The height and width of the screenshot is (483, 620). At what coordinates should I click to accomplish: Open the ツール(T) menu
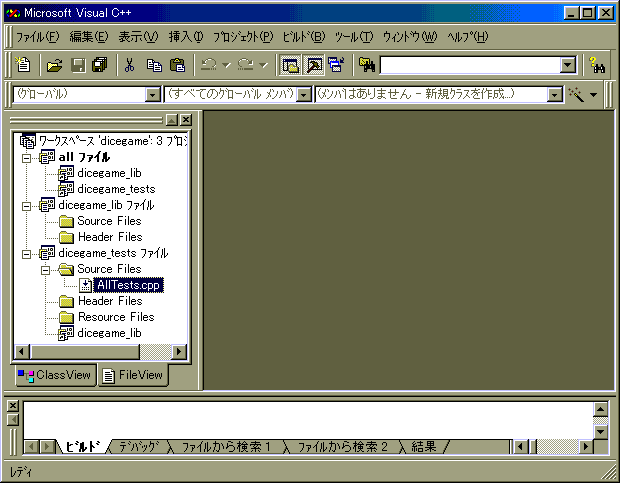coord(353,37)
